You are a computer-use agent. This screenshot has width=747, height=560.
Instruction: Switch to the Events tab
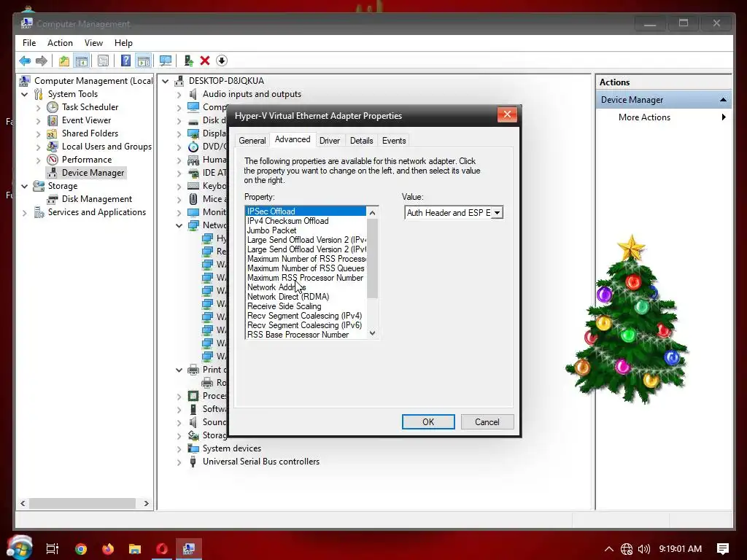click(394, 141)
